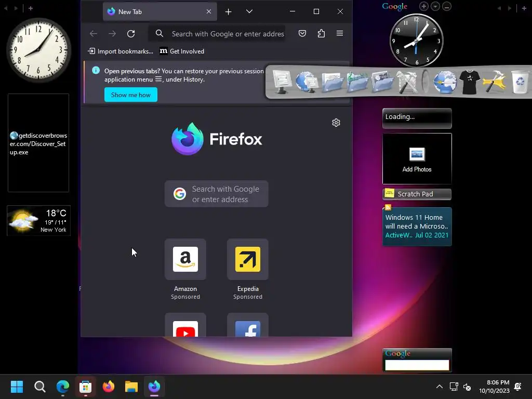
Task: Open the Facebook shortcut tile
Action: (248, 325)
